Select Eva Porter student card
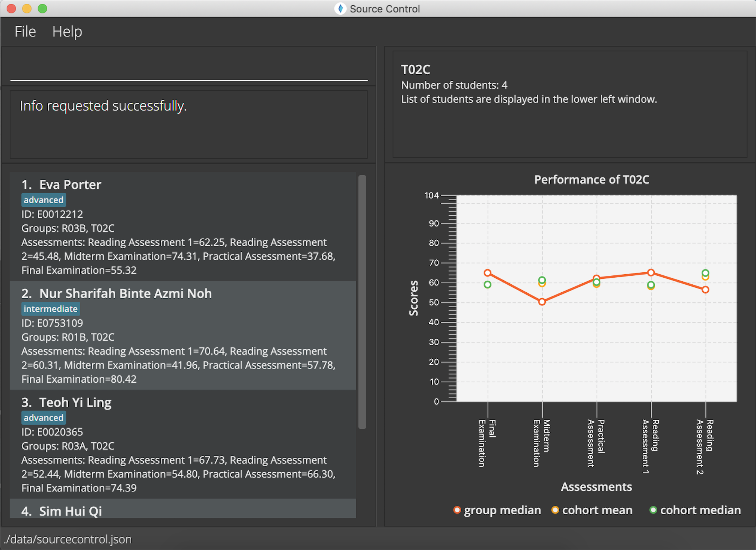This screenshot has height=550, width=756. pyautogui.click(x=182, y=226)
